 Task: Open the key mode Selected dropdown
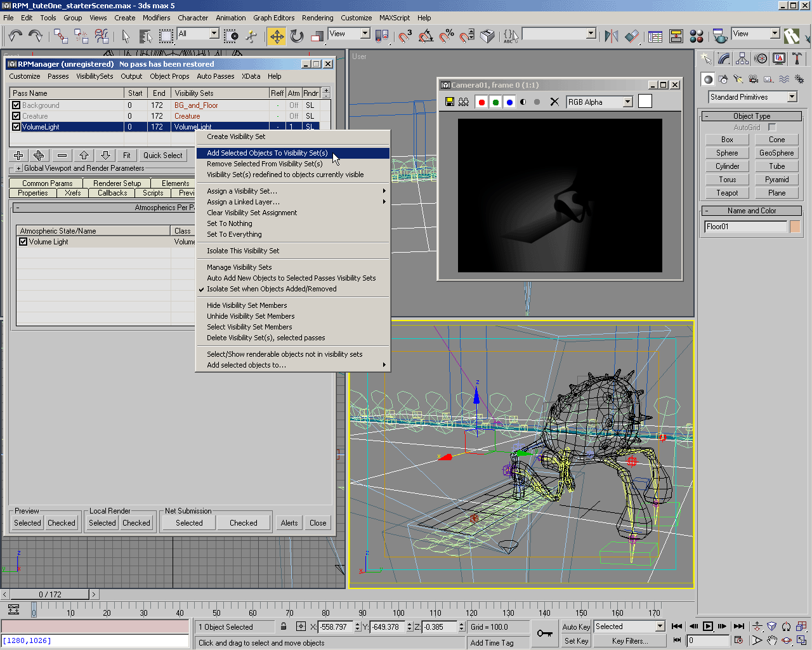[629, 627]
